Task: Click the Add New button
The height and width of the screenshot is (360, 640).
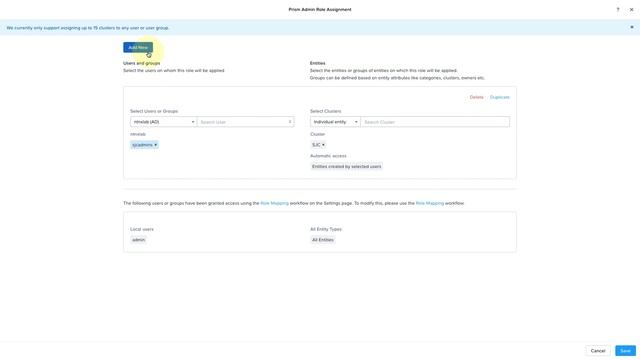Action: click(x=138, y=47)
